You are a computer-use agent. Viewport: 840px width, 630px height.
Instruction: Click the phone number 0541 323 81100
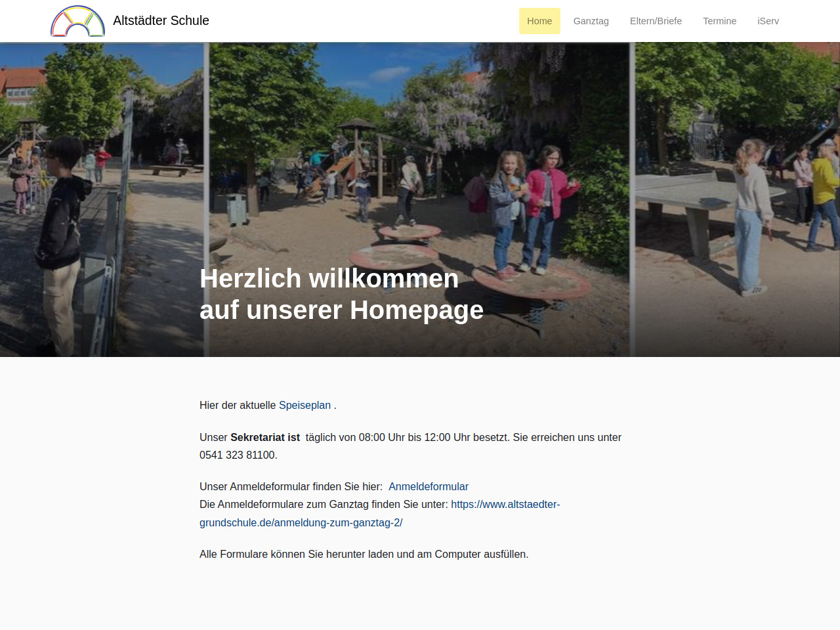coord(237,455)
